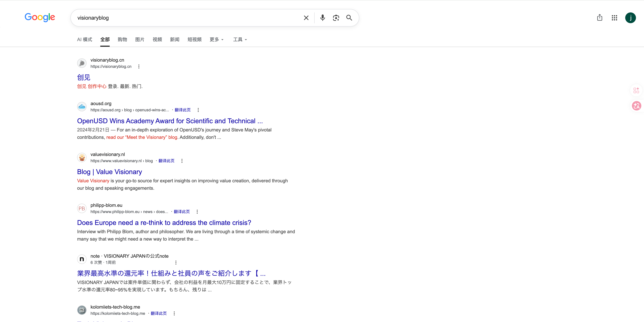Click the valuevisionary.nl site name
This screenshot has width=644, height=322.
point(108,154)
